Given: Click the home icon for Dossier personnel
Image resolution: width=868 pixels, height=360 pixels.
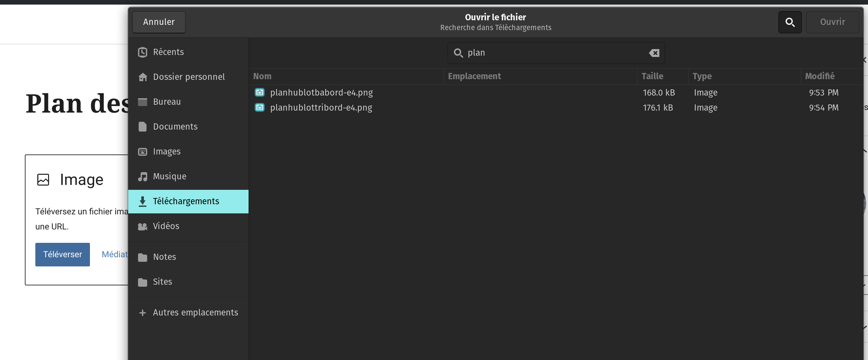Looking at the screenshot, I should [x=143, y=77].
